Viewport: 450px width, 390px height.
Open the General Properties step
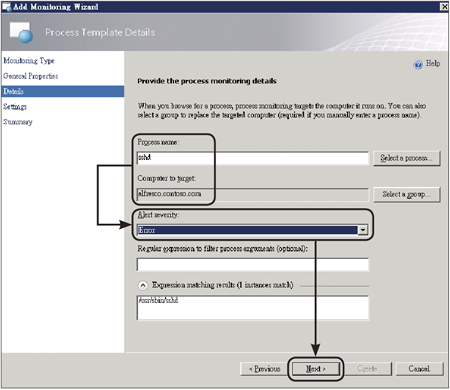tap(31, 76)
